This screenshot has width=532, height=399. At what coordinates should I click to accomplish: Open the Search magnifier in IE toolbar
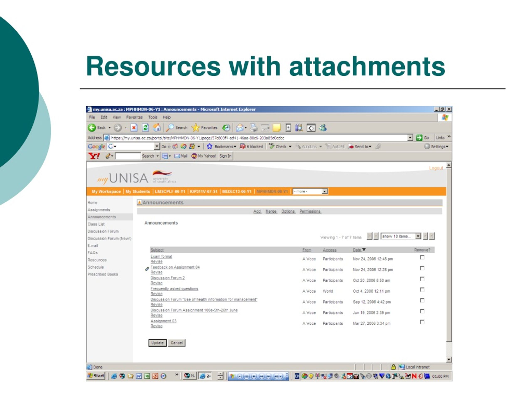click(170, 127)
